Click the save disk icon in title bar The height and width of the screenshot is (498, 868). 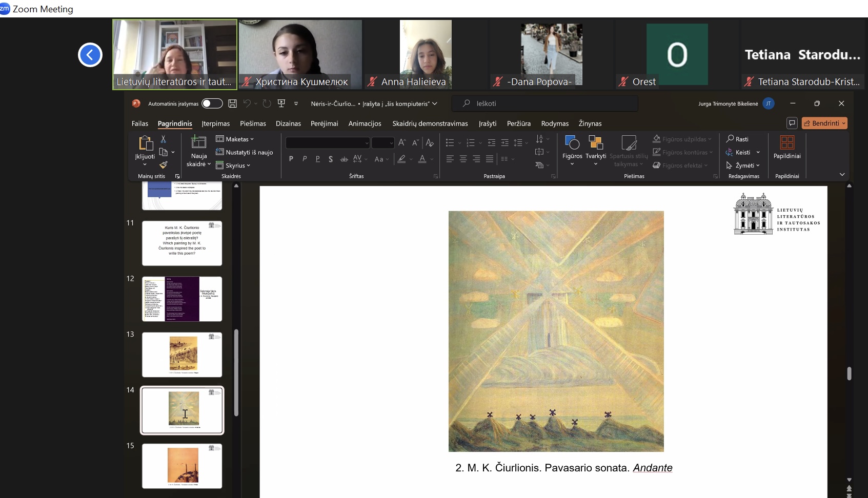click(232, 103)
